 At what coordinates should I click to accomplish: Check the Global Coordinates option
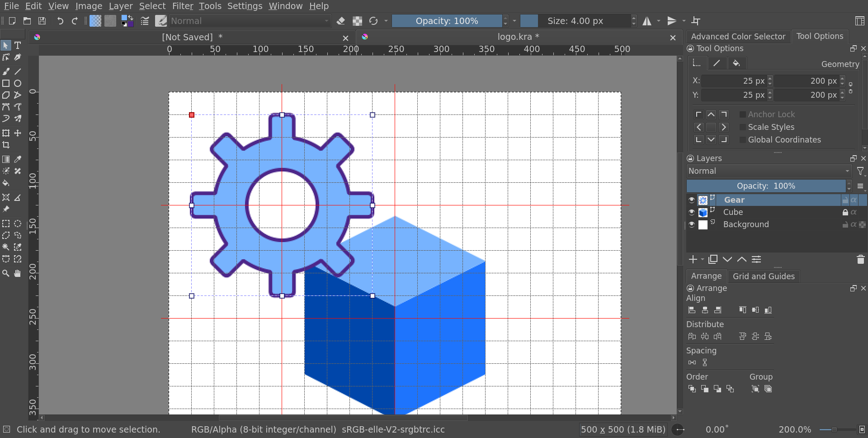point(742,140)
